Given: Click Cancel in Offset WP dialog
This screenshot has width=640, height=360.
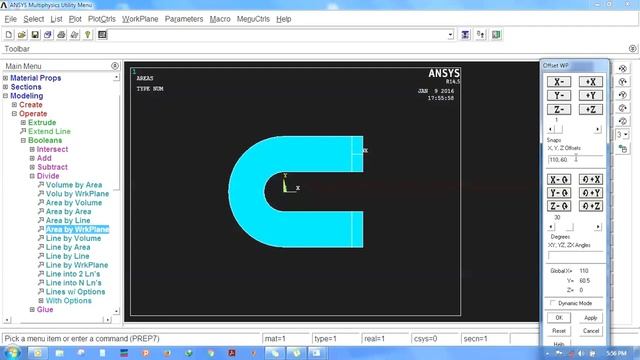Looking at the screenshot, I should tap(591, 331).
